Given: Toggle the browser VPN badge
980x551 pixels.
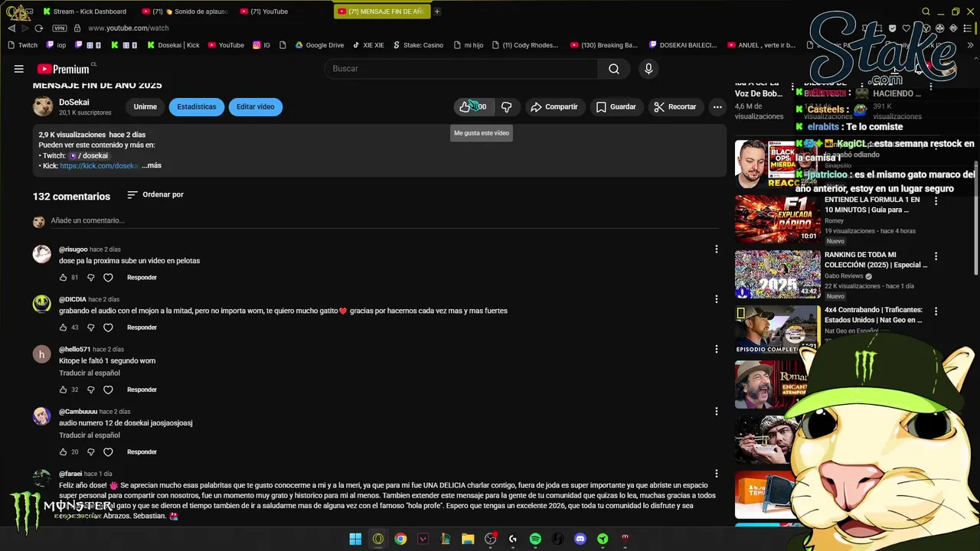Looking at the screenshot, I should click(x=59, y=28).
